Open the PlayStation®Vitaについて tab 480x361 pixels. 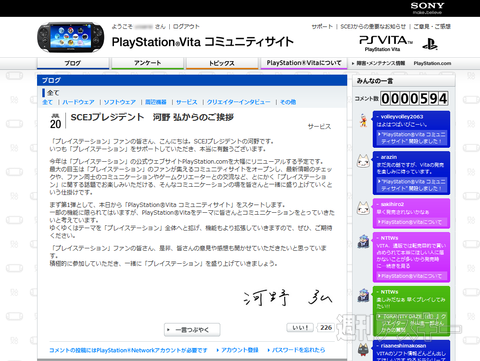tap(304, 63)
